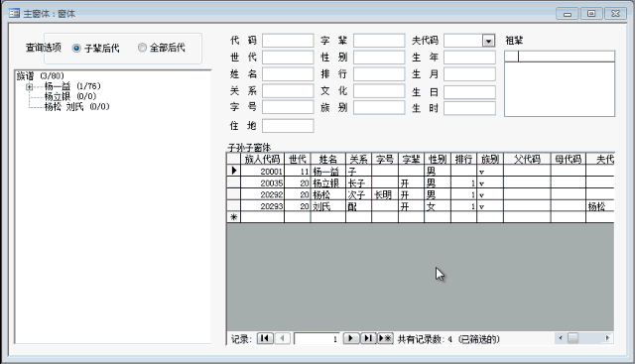The width and height of the screenshot is (635, 364).
Task: Open 族别 dropdown in 杨一益 row
Action: pos(481,172)
